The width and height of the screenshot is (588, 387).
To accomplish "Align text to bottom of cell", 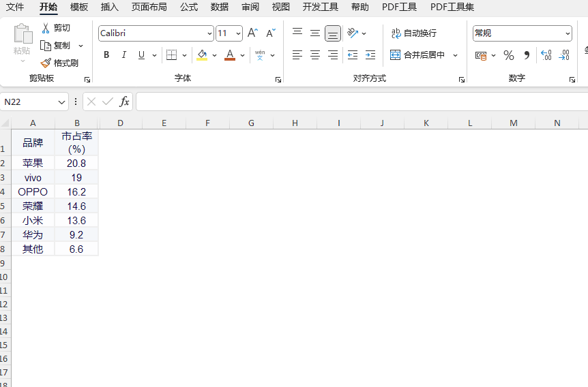I will [x=333, y=33].
